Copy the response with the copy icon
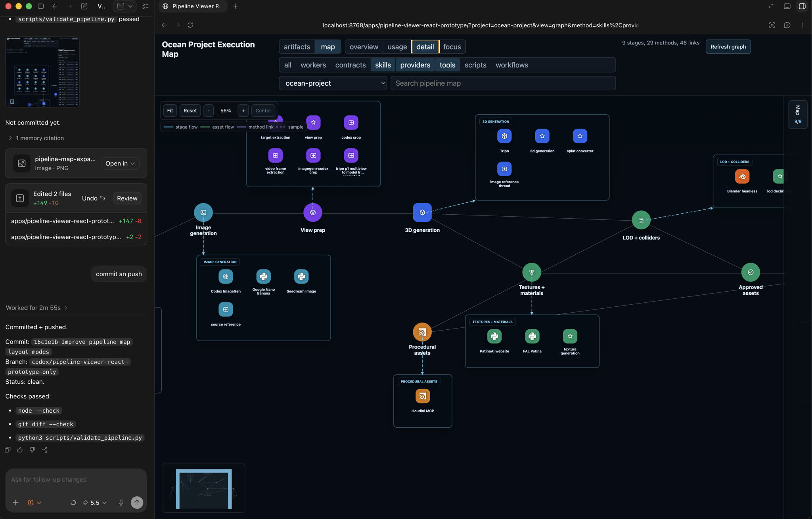812x519 pixels. pos(8,450)
